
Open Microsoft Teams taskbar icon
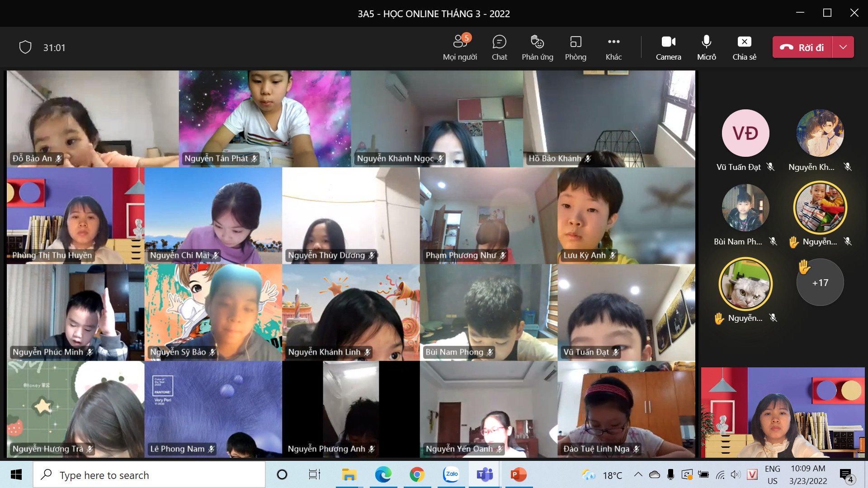point(485,474)
